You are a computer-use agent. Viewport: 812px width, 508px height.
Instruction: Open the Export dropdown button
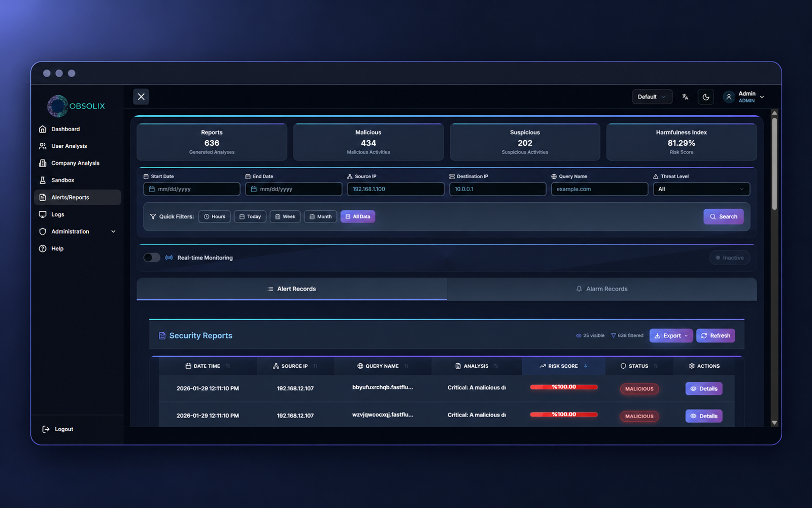[x=671, y=336]
